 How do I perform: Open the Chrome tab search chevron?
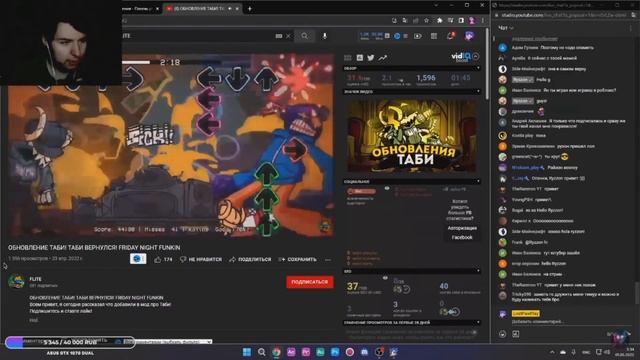point(436,5)
